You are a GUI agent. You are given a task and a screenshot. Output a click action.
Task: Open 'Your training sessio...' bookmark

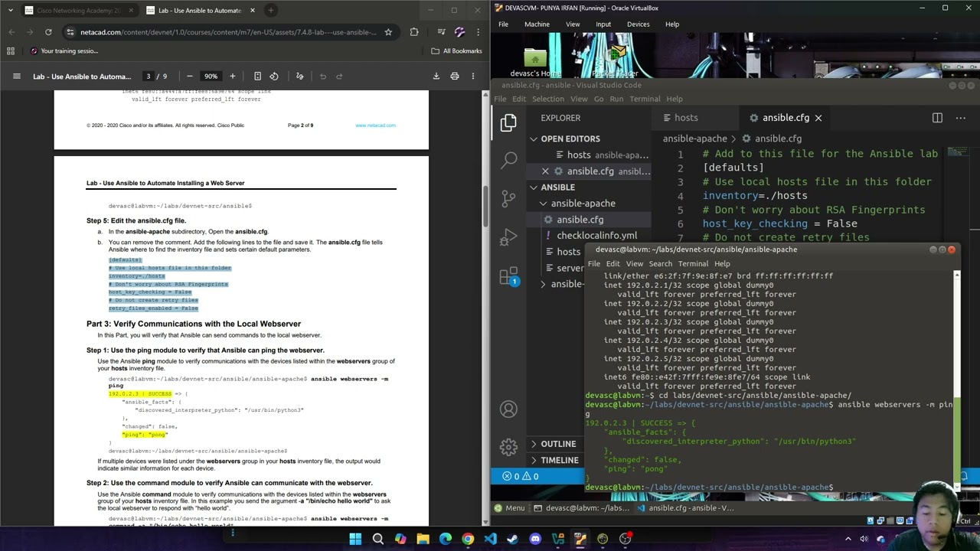click(64, 51)
